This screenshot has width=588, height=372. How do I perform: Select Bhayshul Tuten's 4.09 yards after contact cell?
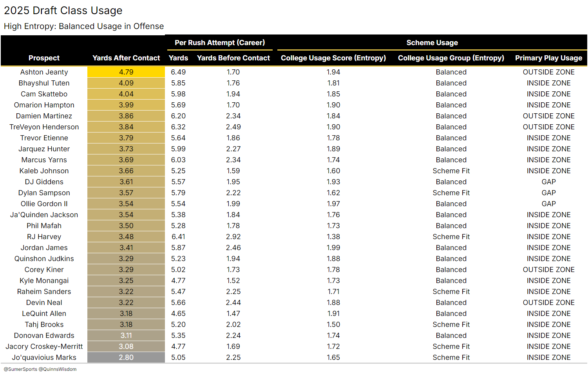click(x=126, y=83)
